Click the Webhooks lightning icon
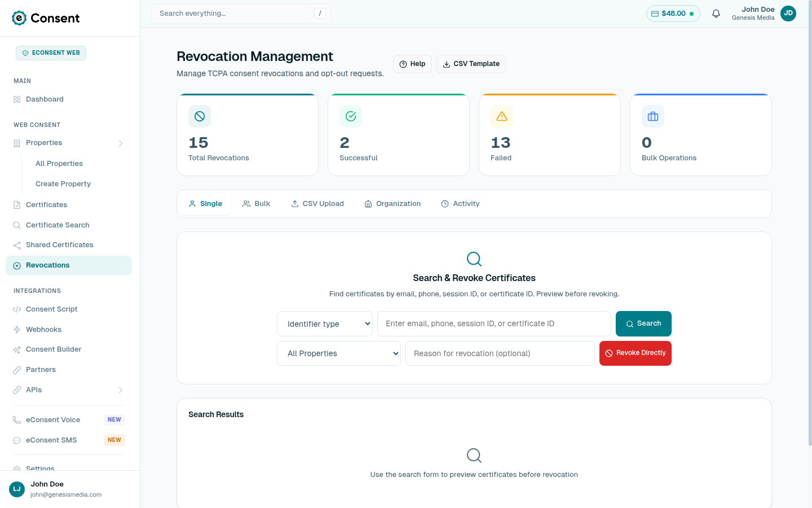The image size is (812, 508). point(17,330)
